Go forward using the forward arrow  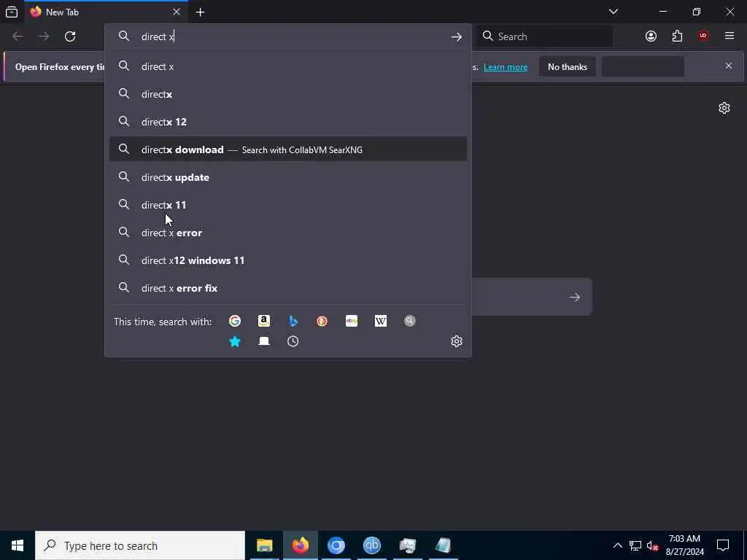pyautogui.click(x=44, y=36)
